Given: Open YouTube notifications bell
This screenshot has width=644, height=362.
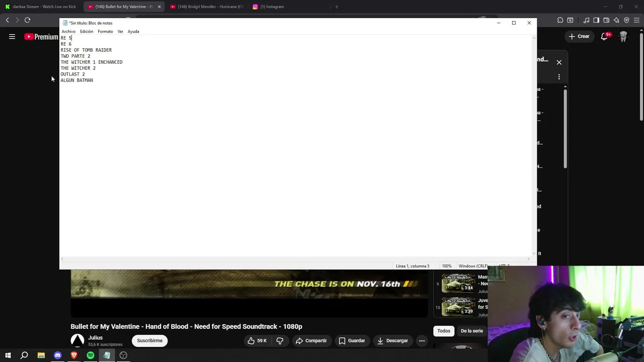Looking at the screenshot, I should click(x=605, y=36).
